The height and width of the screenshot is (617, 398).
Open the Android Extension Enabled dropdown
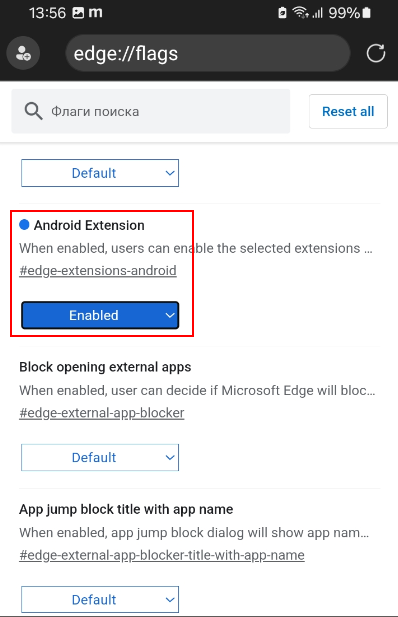point(100,315)
